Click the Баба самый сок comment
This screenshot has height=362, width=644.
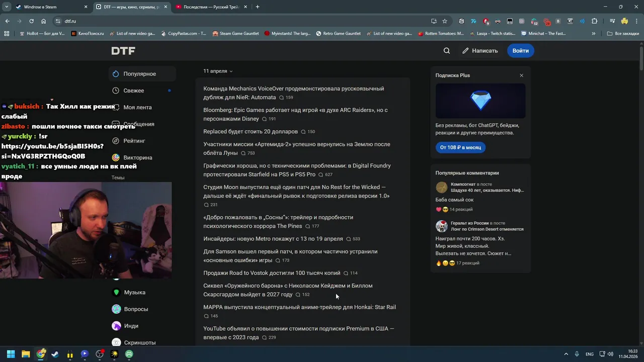454,200
